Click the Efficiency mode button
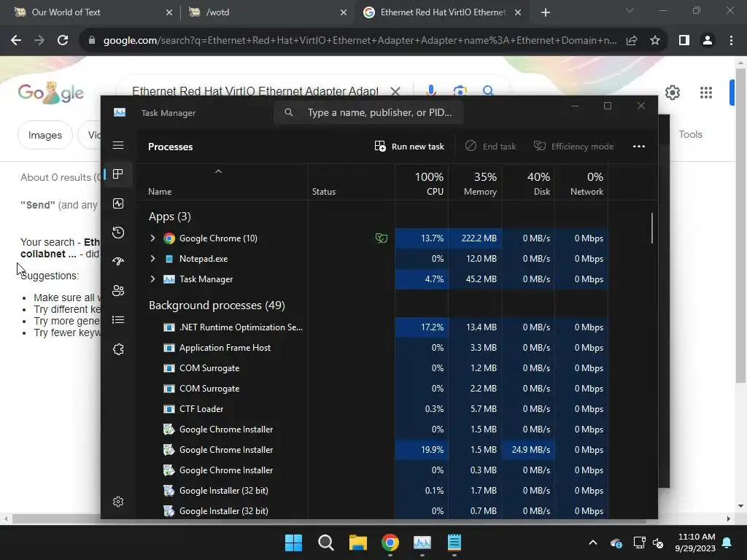The height and width of the screenshot is (560, 747). point(573,146)
